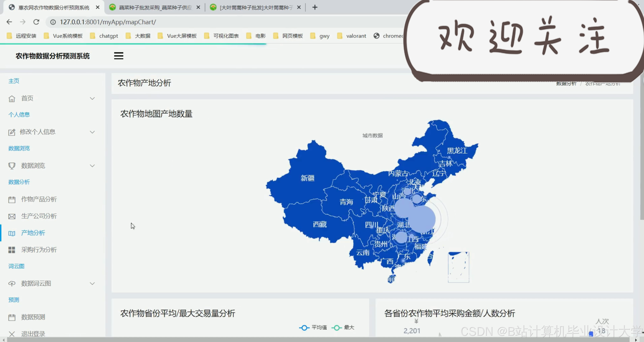Switch to 蔬菜种子批发采购 browser tab
Viewport: 644px width, 342px height.
(155, 7)
